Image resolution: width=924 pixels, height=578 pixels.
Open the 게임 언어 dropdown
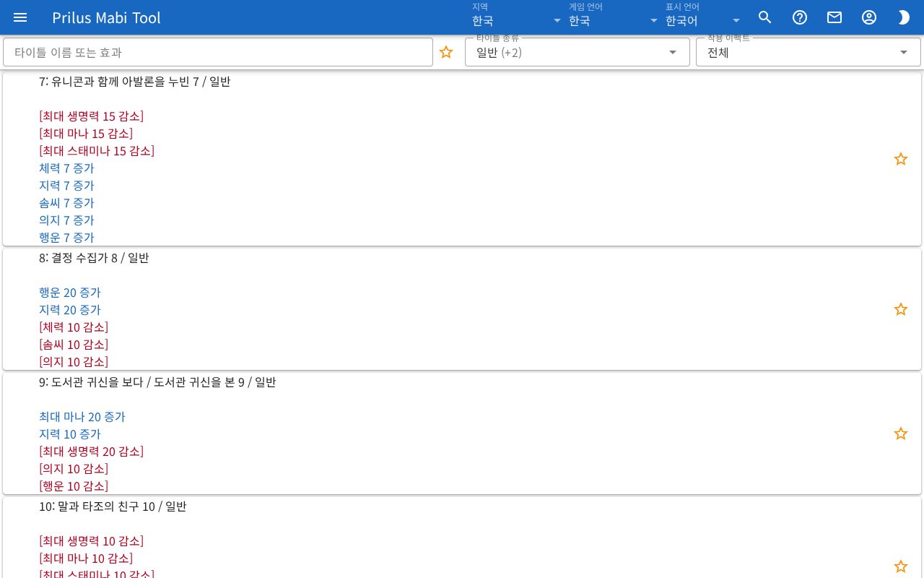tap(613, 17)
